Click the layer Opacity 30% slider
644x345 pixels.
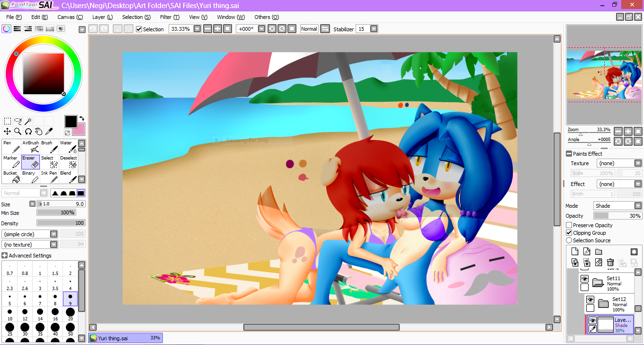click(617, 216)
